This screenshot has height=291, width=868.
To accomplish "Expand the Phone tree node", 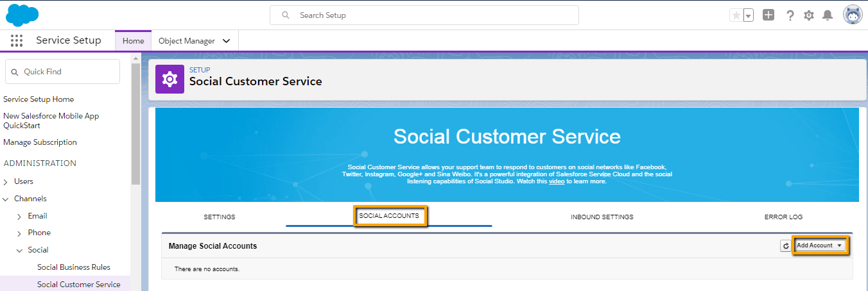I will (19, 233).
